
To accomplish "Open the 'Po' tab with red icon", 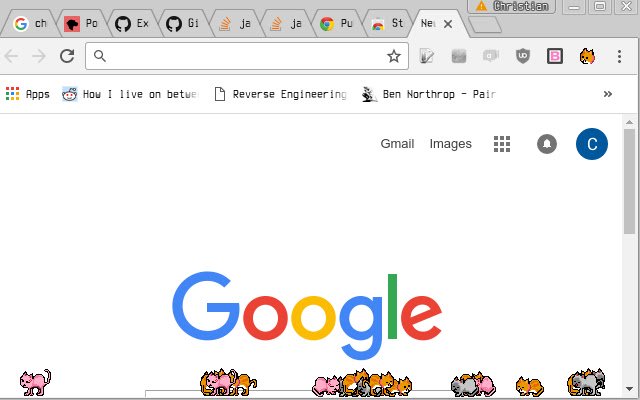I will click(81, 24).
